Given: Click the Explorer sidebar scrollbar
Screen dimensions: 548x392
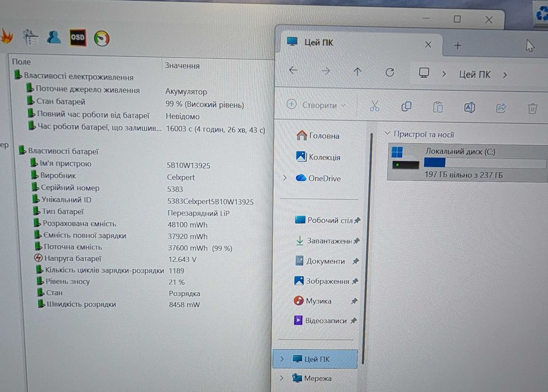Looking at the screenshot, I should pyautogui.click(x=367, y=248).
